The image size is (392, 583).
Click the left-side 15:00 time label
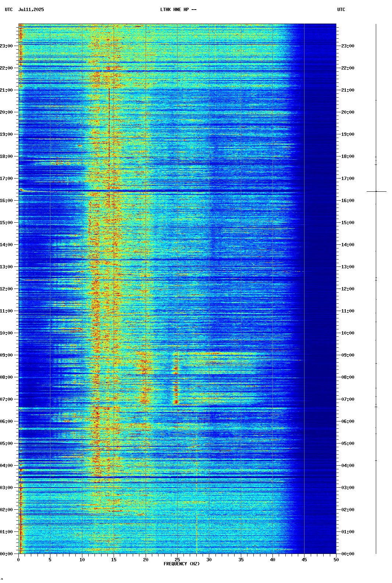coord(6,223)
